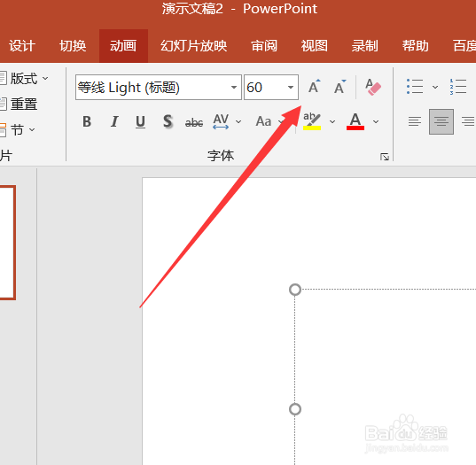Open the 视图 tab
Image resolution: width=476 pixels, height=465 pixels.
(x=315, y=46)
